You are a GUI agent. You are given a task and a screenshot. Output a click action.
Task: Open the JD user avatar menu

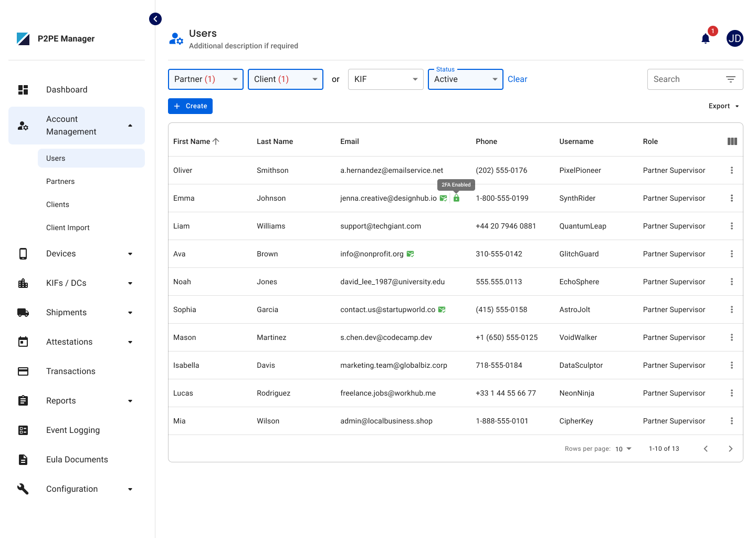pyautogui.click(x=735, y=38)
